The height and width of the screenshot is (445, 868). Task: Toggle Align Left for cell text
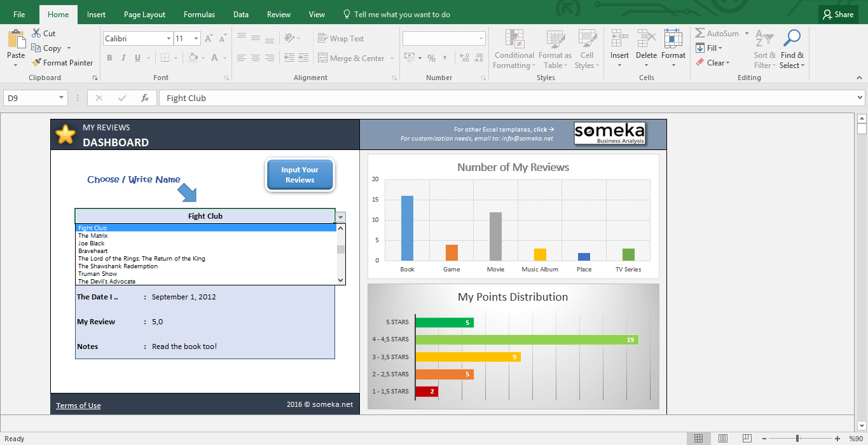(242, 58)
